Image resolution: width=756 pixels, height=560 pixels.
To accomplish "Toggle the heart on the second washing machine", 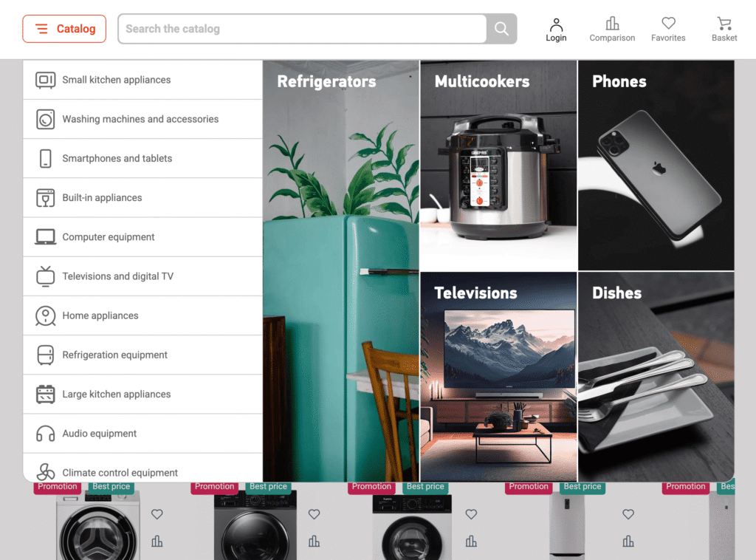I will pyautogui.click(x=314, y=514).
